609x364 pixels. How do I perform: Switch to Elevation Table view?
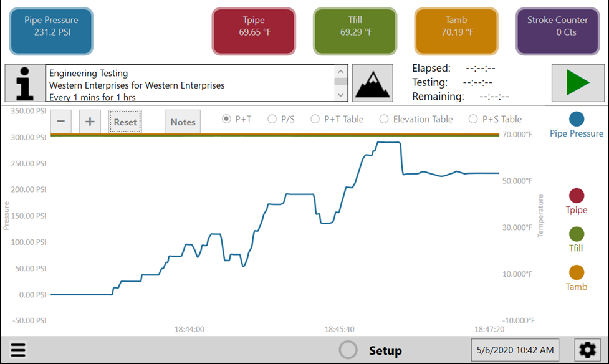pyautogui.click(x=384, y=119)
